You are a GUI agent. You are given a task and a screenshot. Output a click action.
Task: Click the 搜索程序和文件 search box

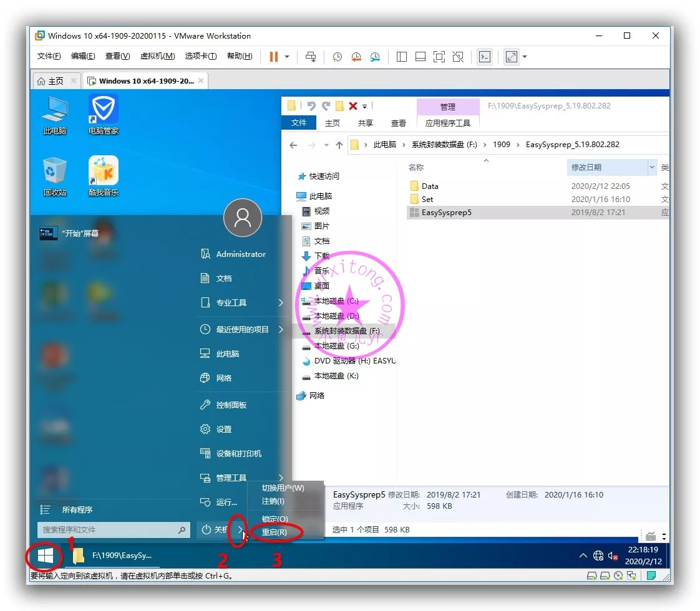coord(107,530)
